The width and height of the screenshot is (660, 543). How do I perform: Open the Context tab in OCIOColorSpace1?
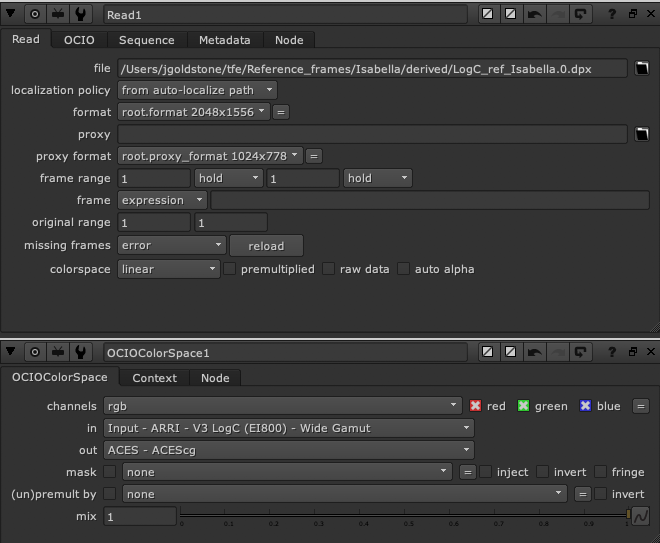154,378
